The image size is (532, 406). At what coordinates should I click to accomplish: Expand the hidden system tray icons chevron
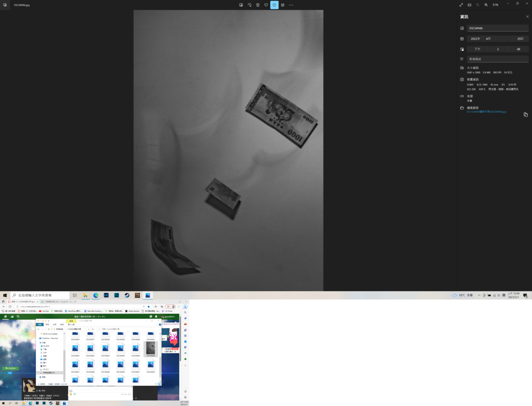pos(479,295)
